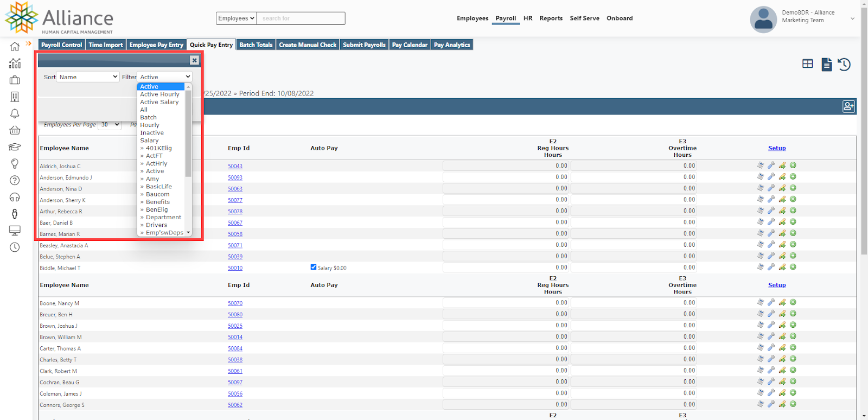
Task: Open Employee Pay Entry tab
Action: click(x=156, y=45)
